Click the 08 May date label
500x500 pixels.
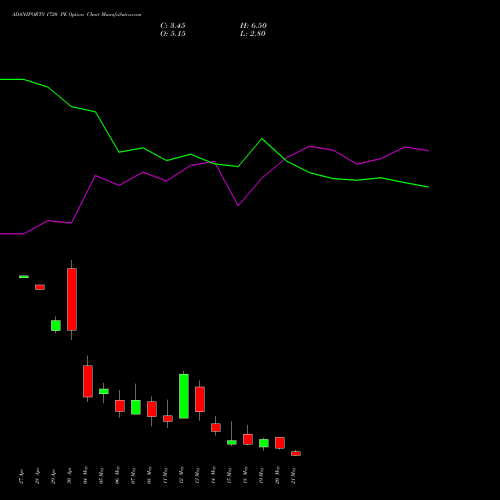(149, 475)
